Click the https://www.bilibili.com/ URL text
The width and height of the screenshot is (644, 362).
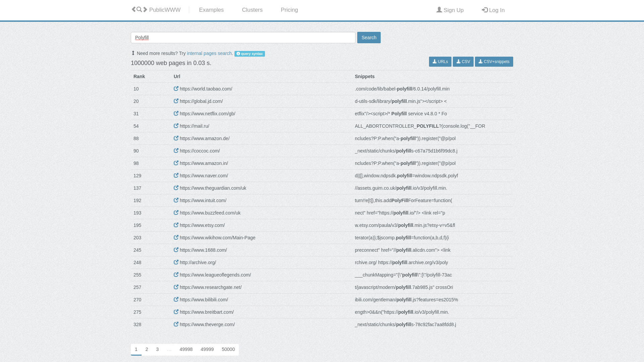204,300
